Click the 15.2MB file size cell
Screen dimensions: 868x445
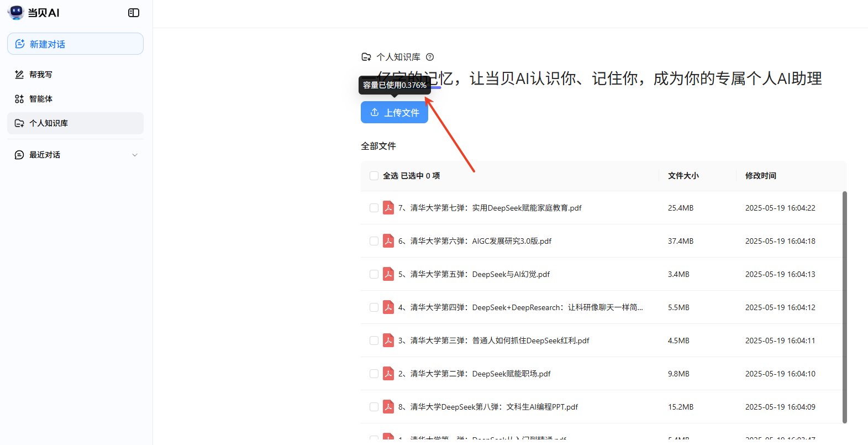click(x=681, y=407)
